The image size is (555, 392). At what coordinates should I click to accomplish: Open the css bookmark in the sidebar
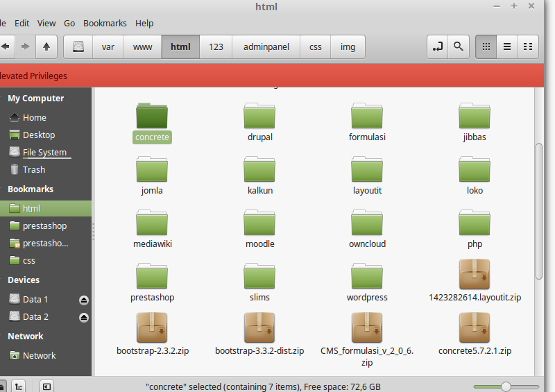pos(46,261)
